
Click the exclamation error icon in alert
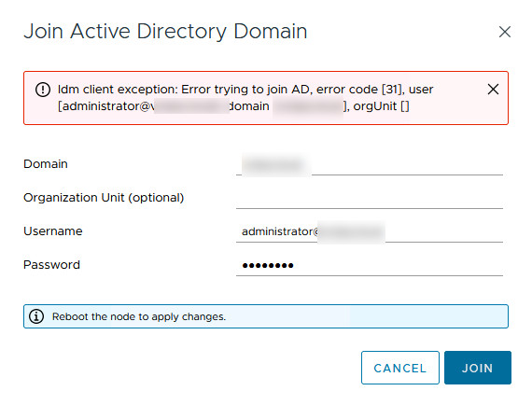[x=43, y=90]
